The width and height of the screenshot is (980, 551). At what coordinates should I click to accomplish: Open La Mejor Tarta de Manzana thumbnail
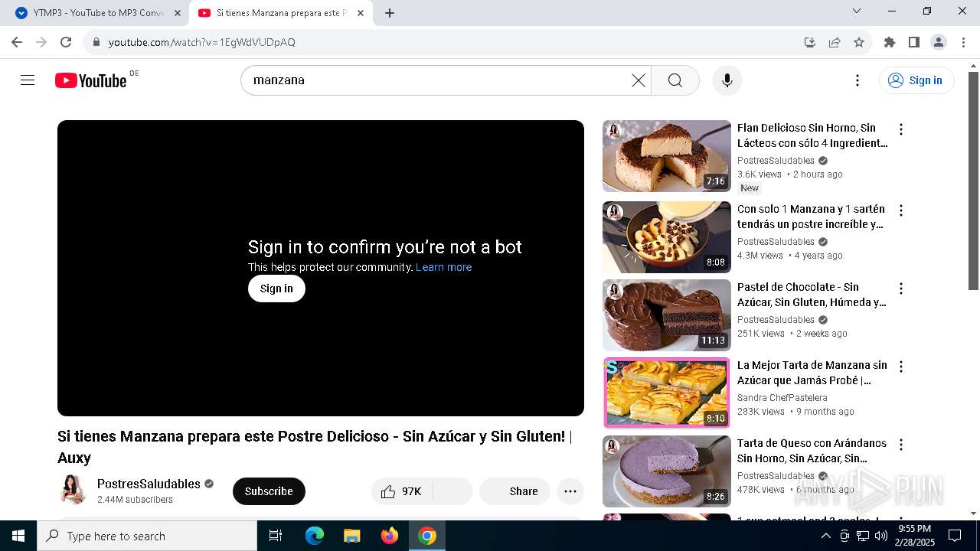tap(667, 393)
